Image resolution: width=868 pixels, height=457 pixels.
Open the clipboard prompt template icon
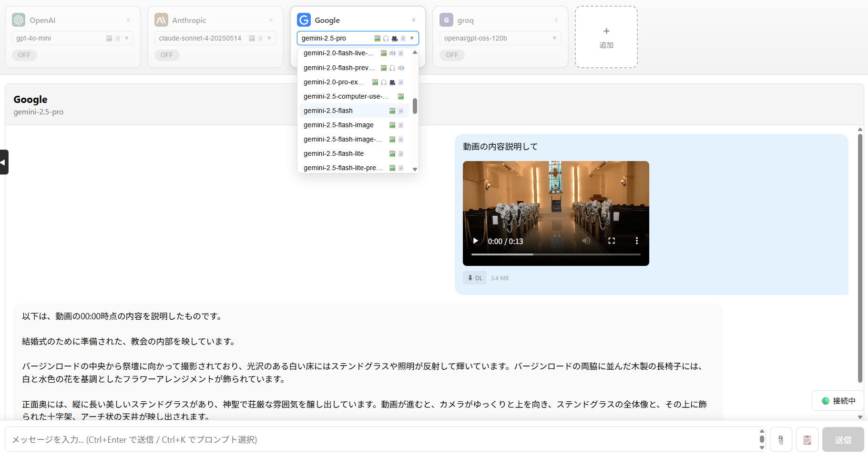(x=807, y=440)
